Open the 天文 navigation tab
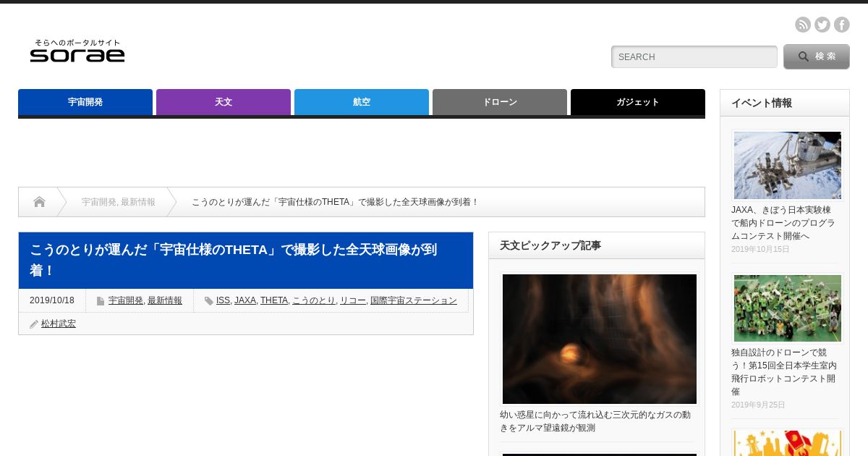Image resolution: width=868 pixels, height=456 pixels. [x=224, y=102]
